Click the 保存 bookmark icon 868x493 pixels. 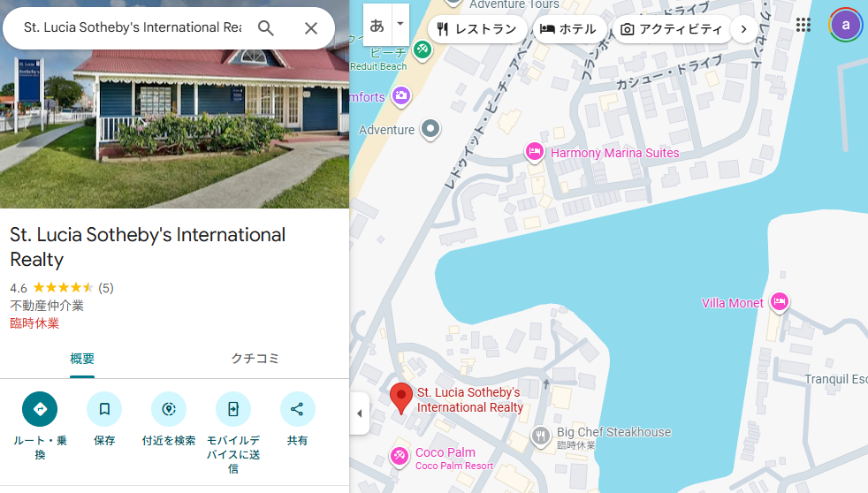point(104,409)
